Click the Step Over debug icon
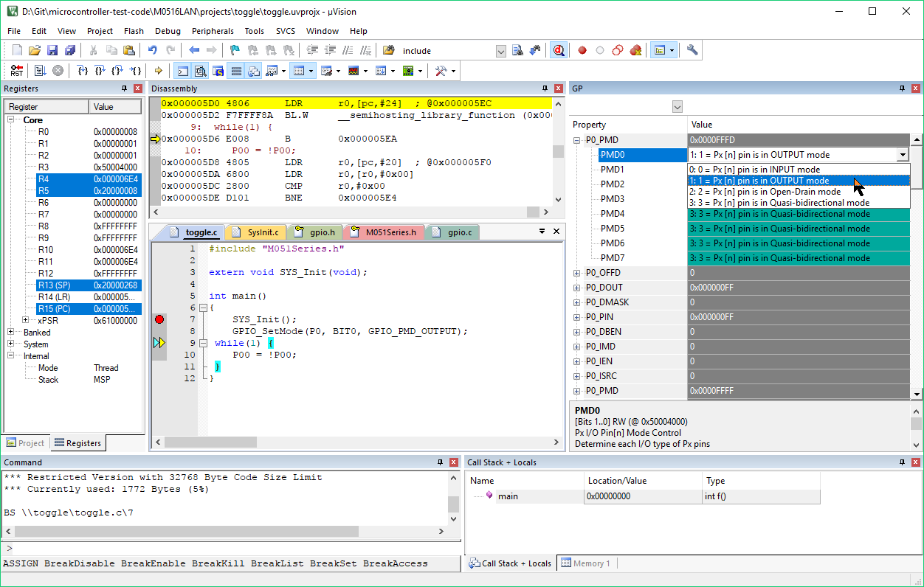Viewport: 924px width, 587px height. pos(100,71)
